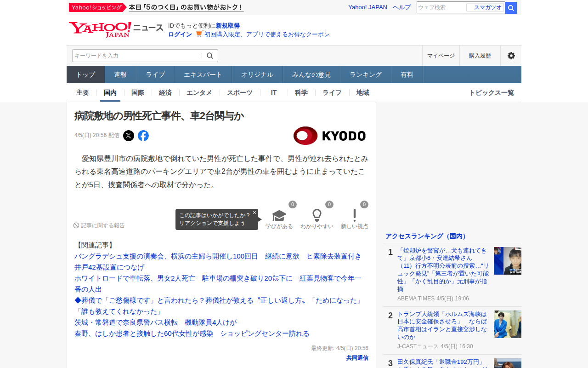
Task: Open the みんなの意見 navigation tab
Action: point(311,75)
